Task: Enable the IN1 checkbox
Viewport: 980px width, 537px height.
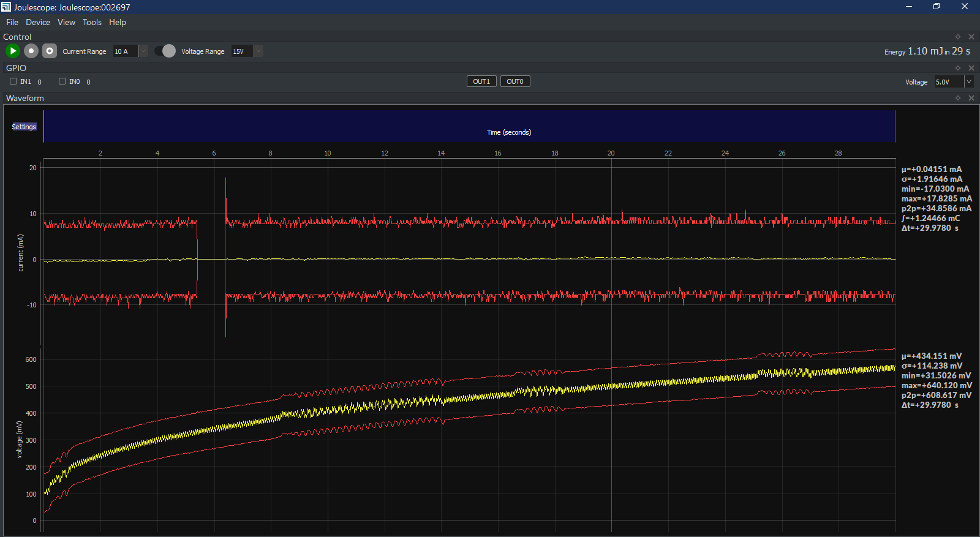Action: 13,81
